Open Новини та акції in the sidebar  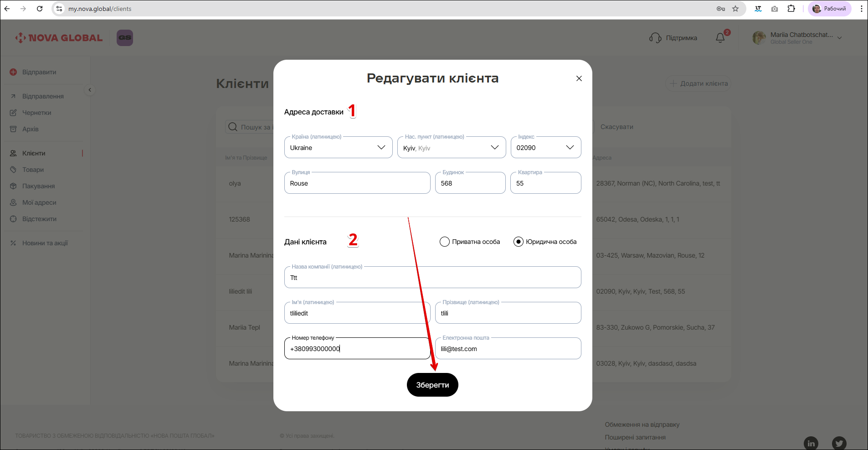tap(39, 243)
